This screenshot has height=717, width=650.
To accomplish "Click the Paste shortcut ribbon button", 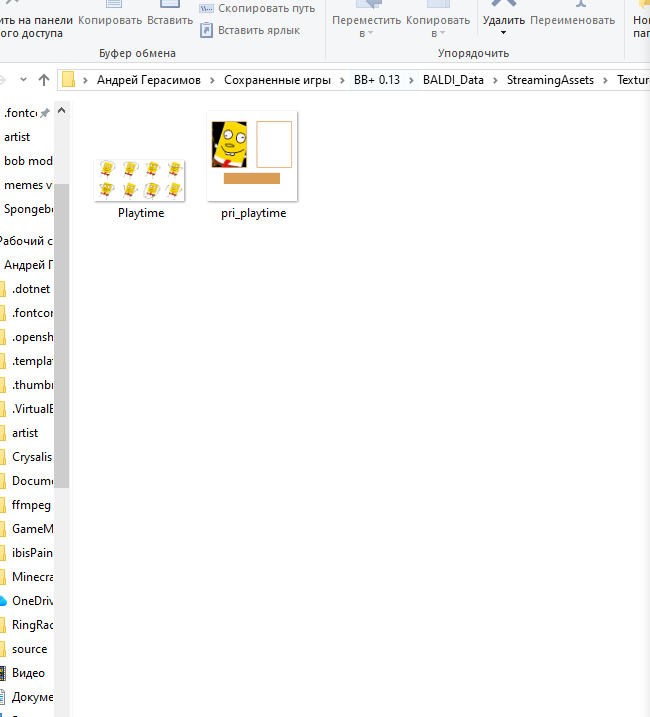I will point(250,30).
